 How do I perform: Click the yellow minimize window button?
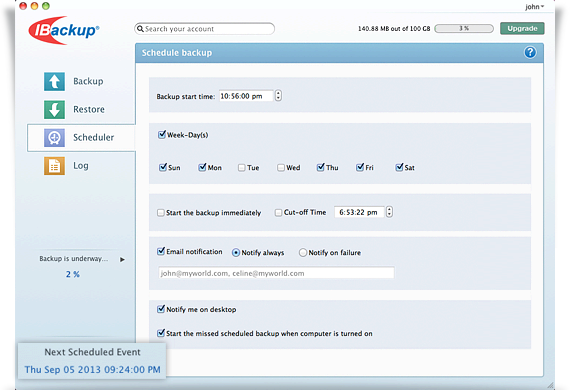click(35, 6)
